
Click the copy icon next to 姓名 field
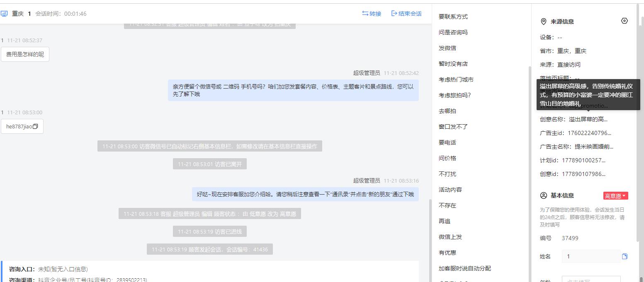click(x=625, y=256)
